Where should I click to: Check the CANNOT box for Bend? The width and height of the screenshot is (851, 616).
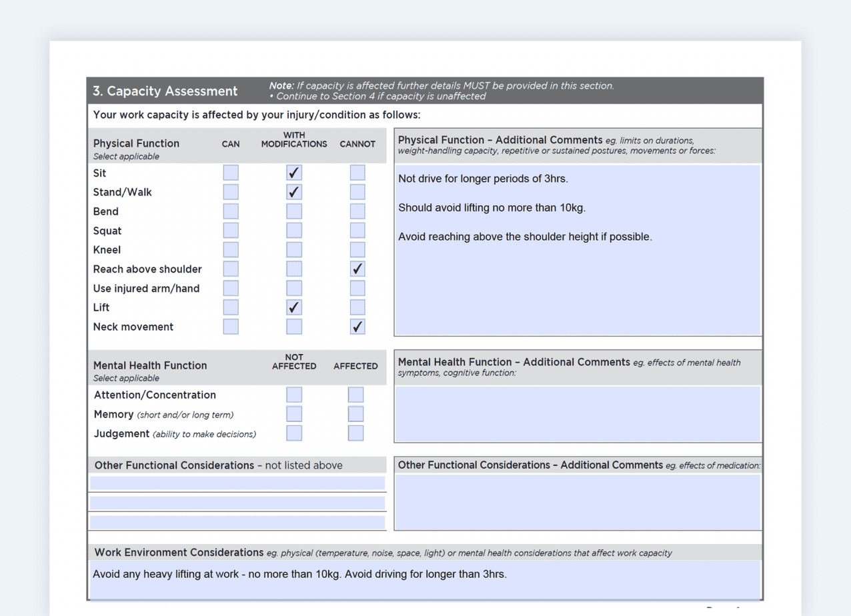coord(357,211)
